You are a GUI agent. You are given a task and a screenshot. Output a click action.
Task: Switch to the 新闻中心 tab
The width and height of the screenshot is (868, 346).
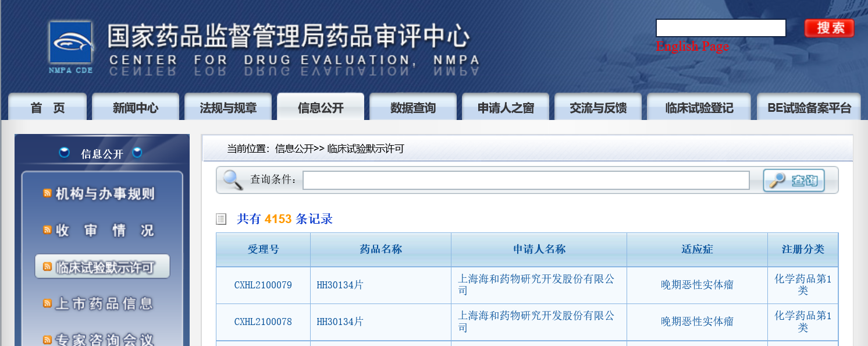point(136,108)
